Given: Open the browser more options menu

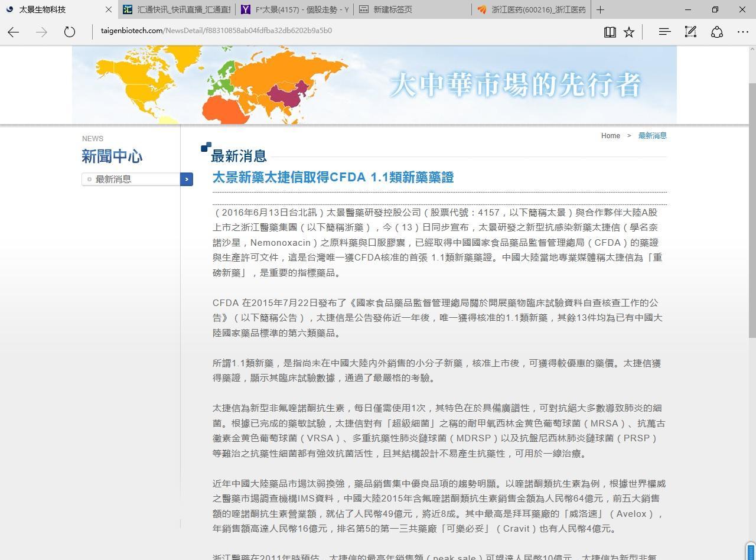Looking at the screenshot, I should 743,32.
